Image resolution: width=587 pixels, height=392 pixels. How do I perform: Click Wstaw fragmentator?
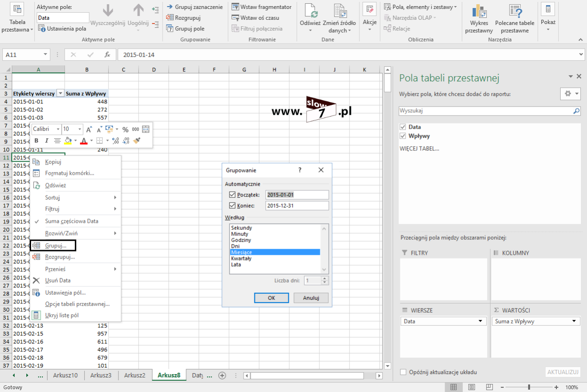point(262,7)
